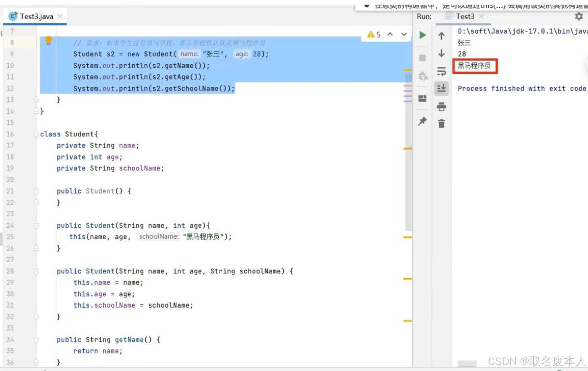Click the 'schoolName:' parameter hint on line 25
Screen dimensions: 588x371
point(158,237)
